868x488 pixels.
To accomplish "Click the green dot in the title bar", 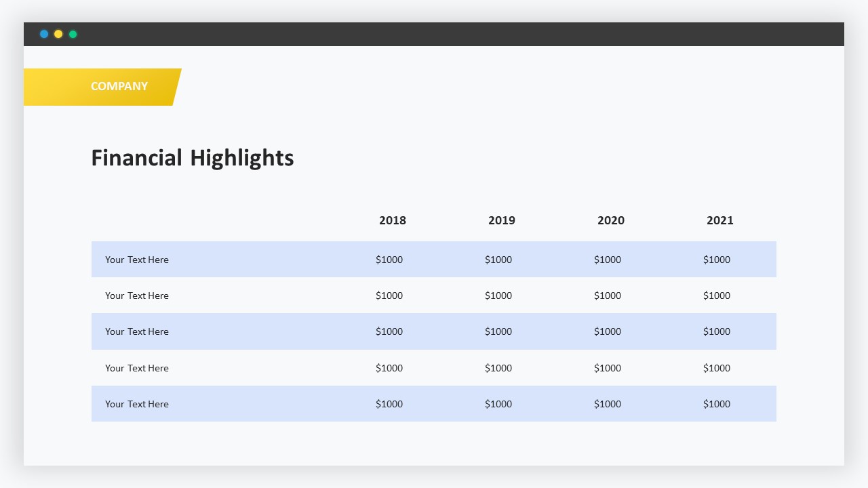I will pos(73,34).
